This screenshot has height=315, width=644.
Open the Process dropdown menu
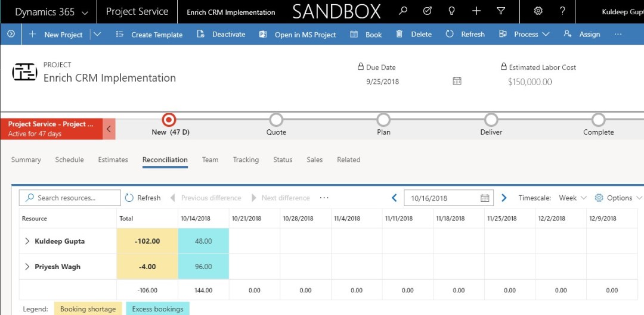pyautogui.click(x=525, y=35)
